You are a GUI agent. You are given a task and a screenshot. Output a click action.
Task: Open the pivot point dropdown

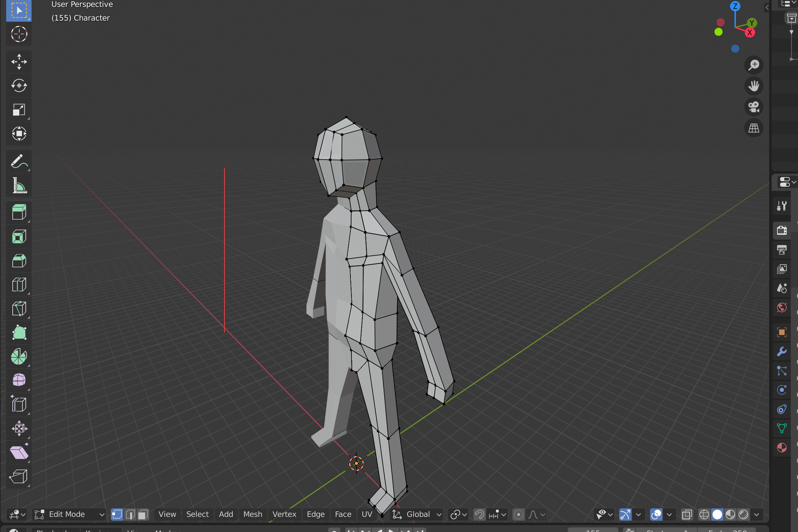[459, 514]
